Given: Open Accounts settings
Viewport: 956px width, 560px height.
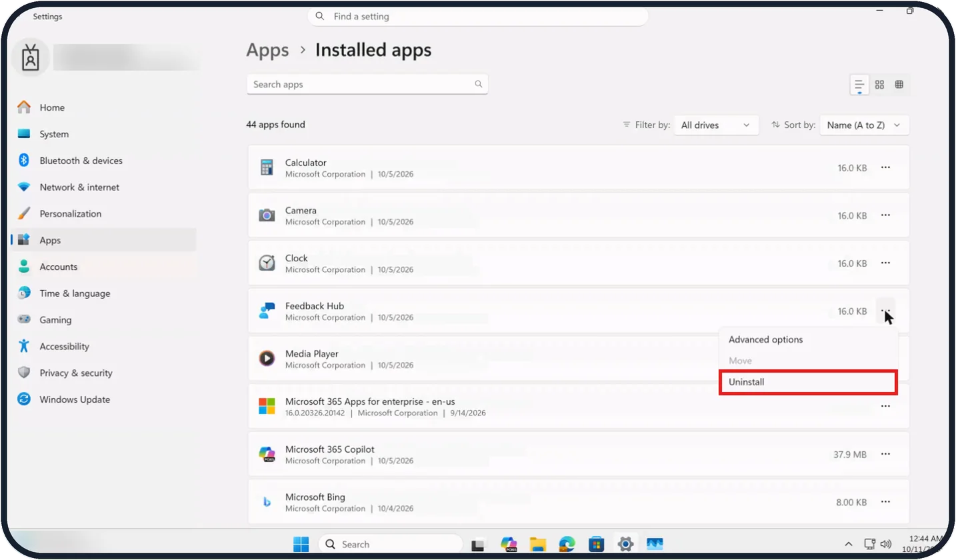Looking at the screenshot, I should click(x=104, y=267).
